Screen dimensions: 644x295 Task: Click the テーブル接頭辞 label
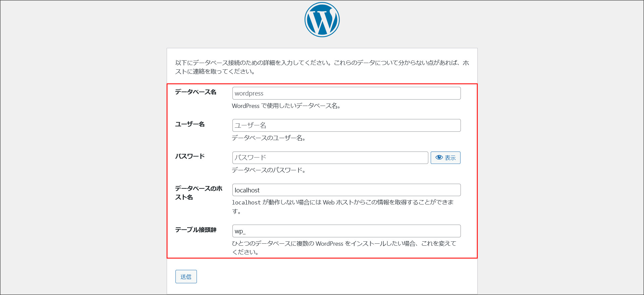pyautogui.click(x=196, y=230)
